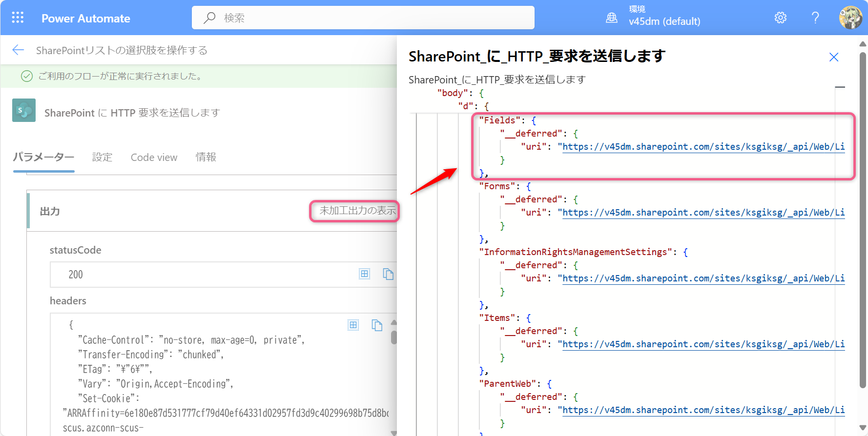Image resolution: width=868 pixels, height=436 pixels.
Task: Open the ParentWeb deferred uri link
Action: point(703,410)
